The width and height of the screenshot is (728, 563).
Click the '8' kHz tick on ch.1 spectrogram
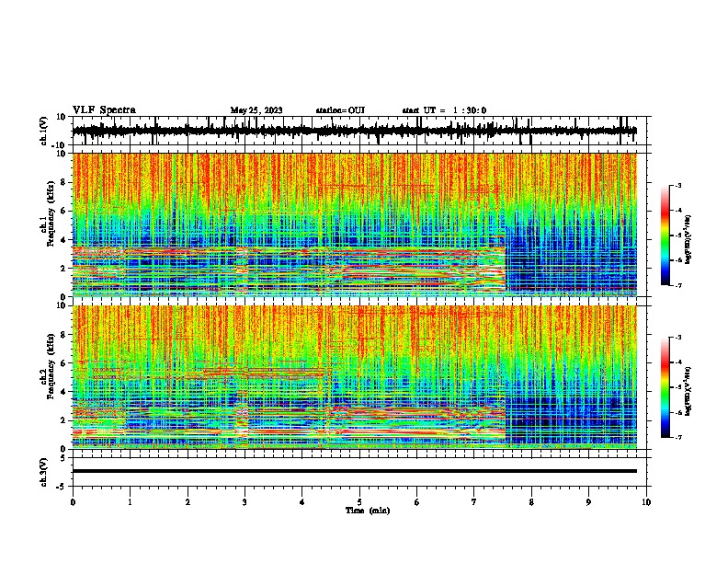(64, 182)
